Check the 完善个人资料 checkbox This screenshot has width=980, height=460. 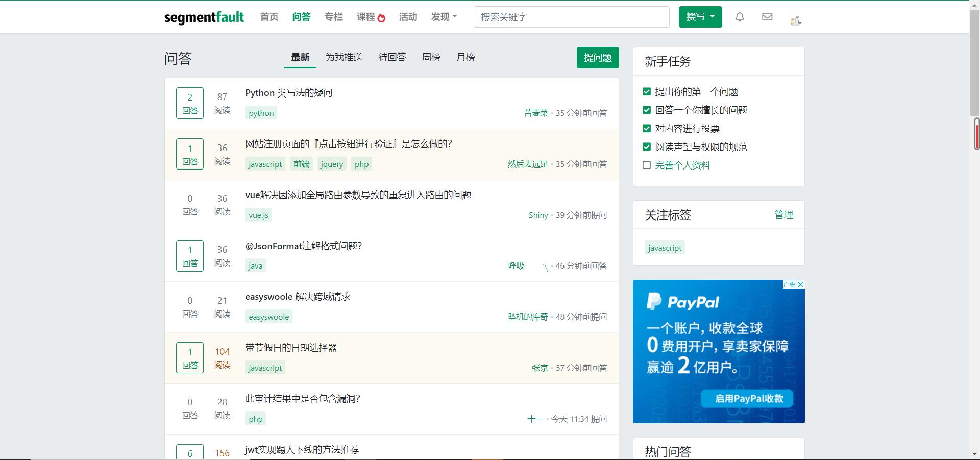(646, 165)
